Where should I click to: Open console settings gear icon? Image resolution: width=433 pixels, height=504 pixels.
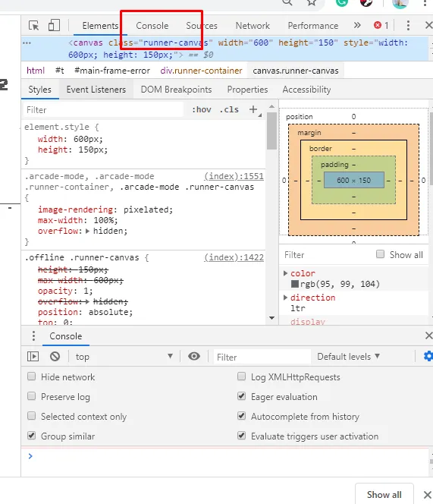(x=428, y=356)
